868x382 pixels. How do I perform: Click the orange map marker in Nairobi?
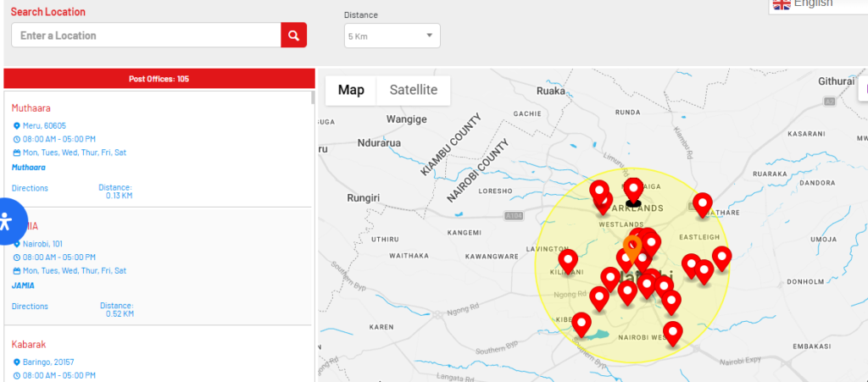point(632,248)
